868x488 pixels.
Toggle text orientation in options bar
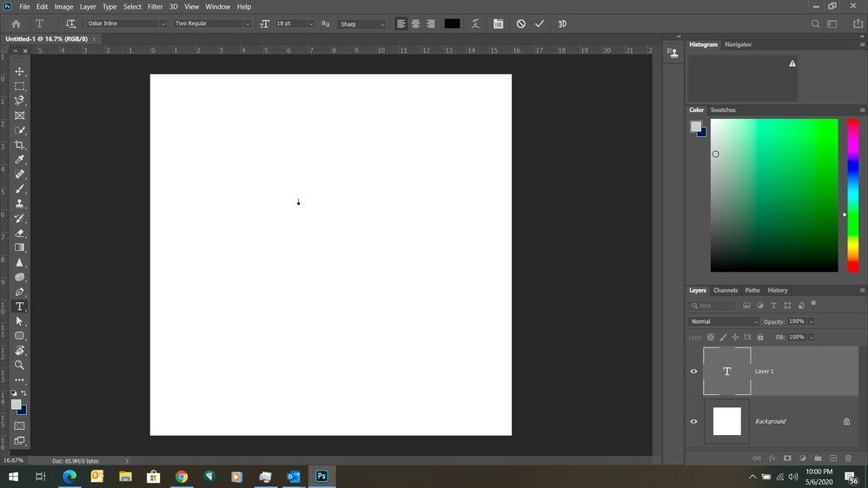coord(70,23)
